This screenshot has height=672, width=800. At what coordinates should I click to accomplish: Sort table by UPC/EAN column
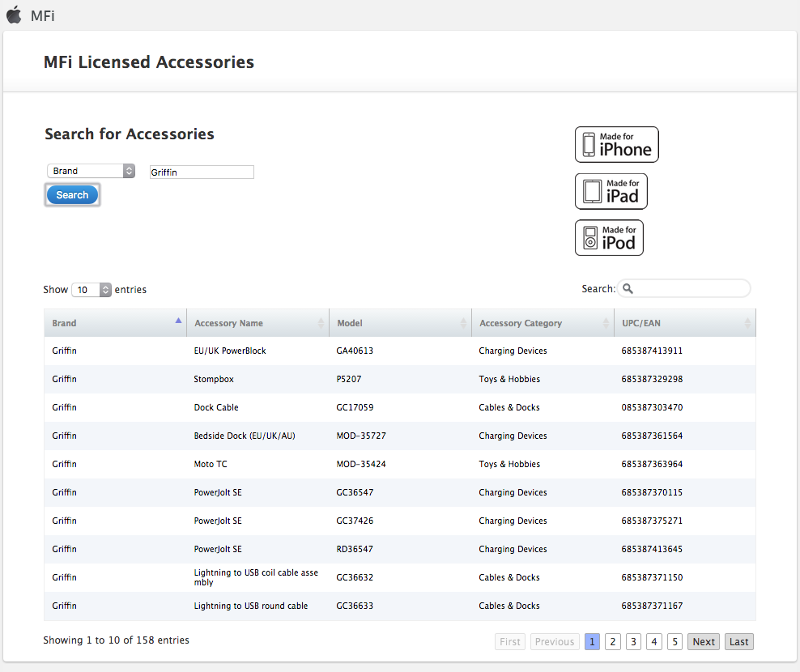[685, 323]
